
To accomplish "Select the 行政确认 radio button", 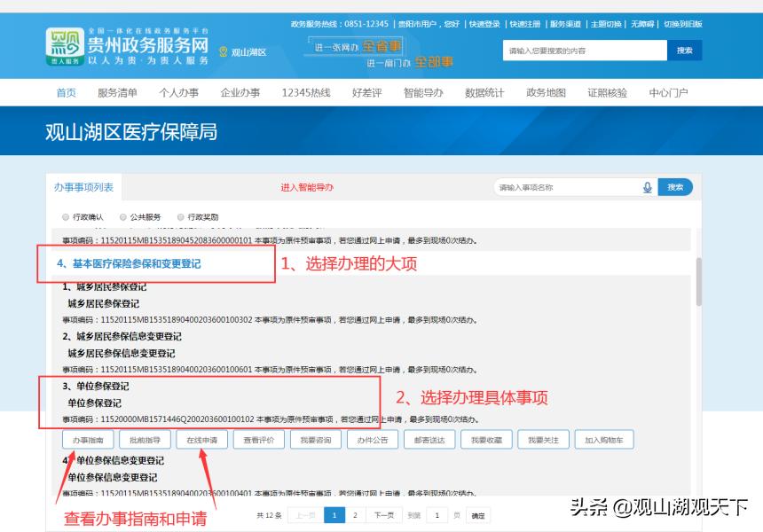I will (64, 216).
